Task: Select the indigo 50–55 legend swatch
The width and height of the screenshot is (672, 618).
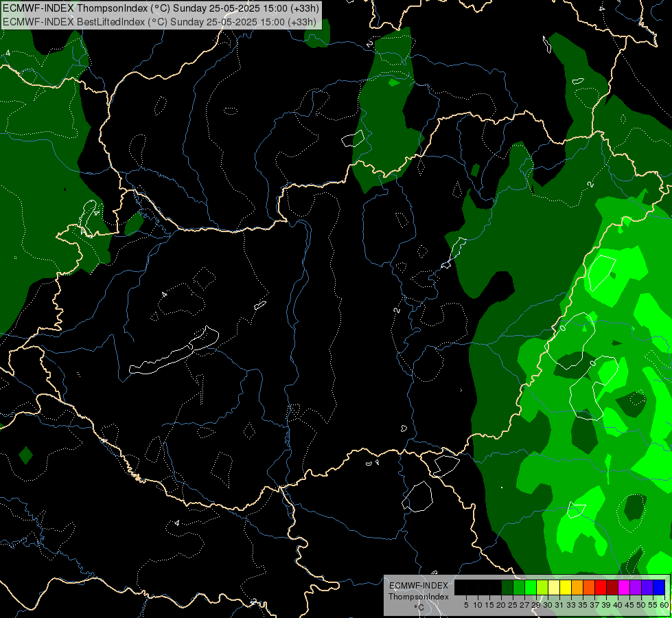Action: [647, 587]
